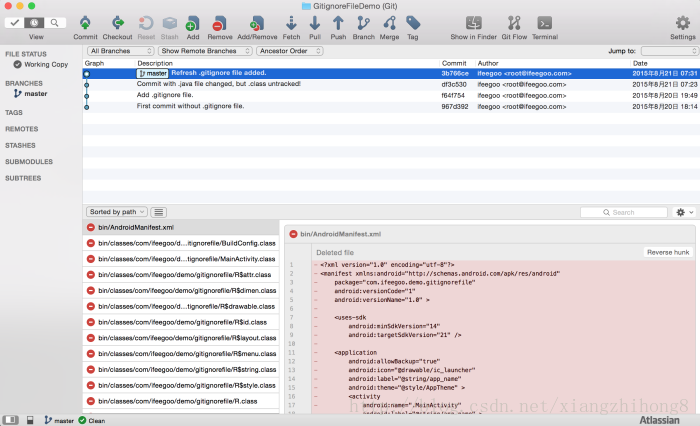Open the Sorted by path dropdown
The height and width of the screenshot is (426, 700).
(x=116, y=212)
